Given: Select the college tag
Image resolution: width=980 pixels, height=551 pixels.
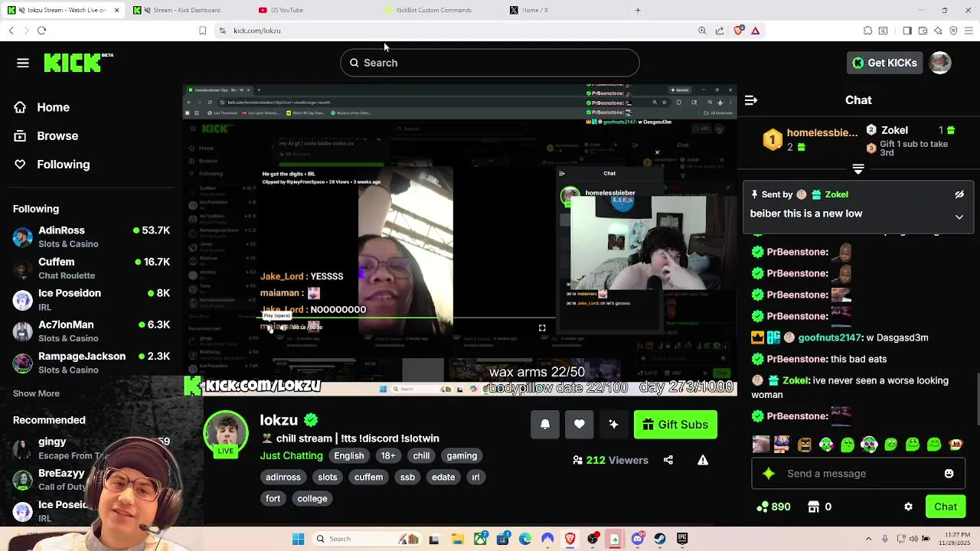Looking at the screenshot, I should [312, 498].
